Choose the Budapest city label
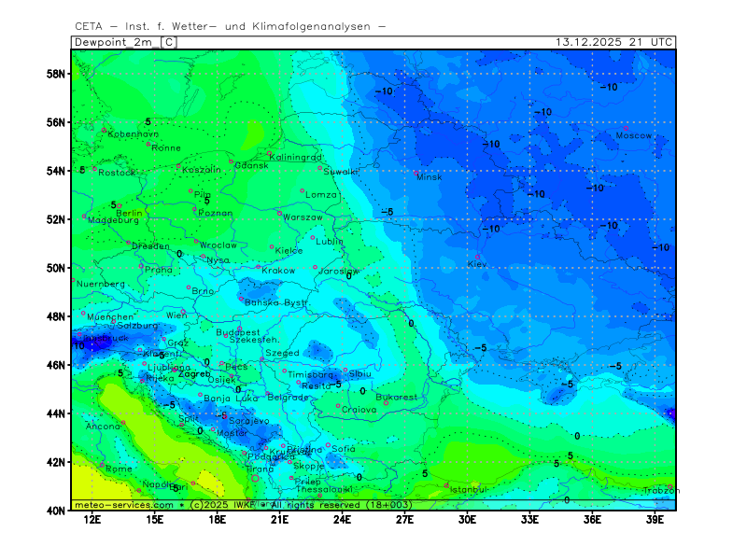The width and height of the screenshot is (747, 560). (237, 331)
